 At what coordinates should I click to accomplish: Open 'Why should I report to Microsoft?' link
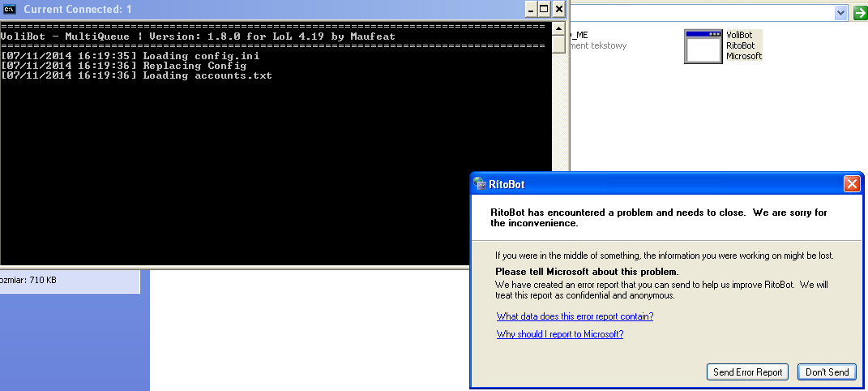pyautogui.click(x=560, y=334)
